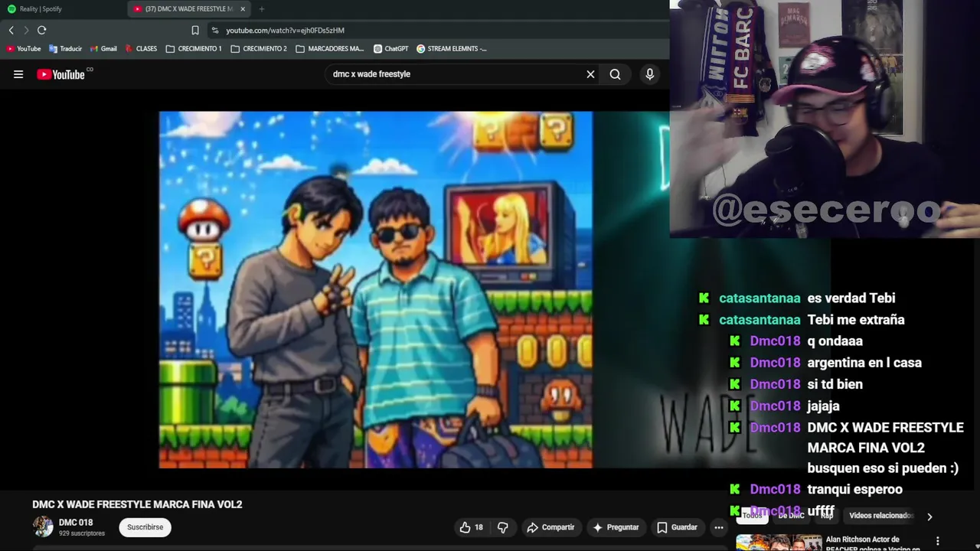Click the Preguntar button
This screenshot has width=980, height=551.
click(616, 527)
